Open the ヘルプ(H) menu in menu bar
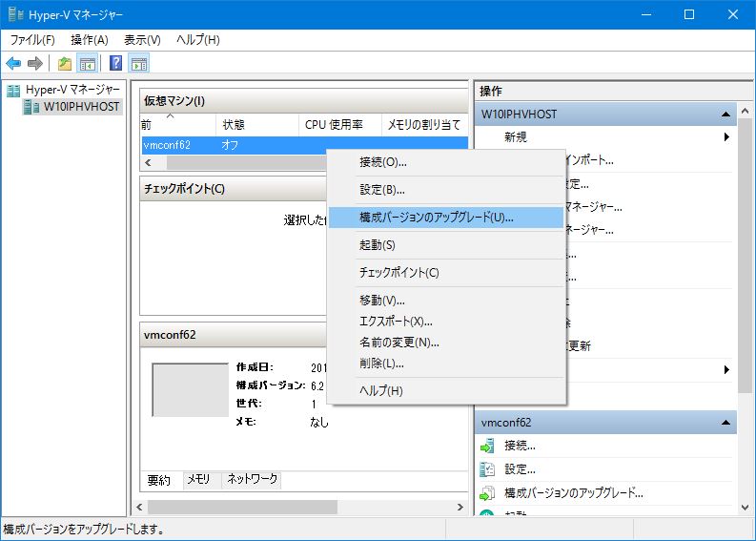The height and width of the screenshot is (541, 756). [198, 40]
